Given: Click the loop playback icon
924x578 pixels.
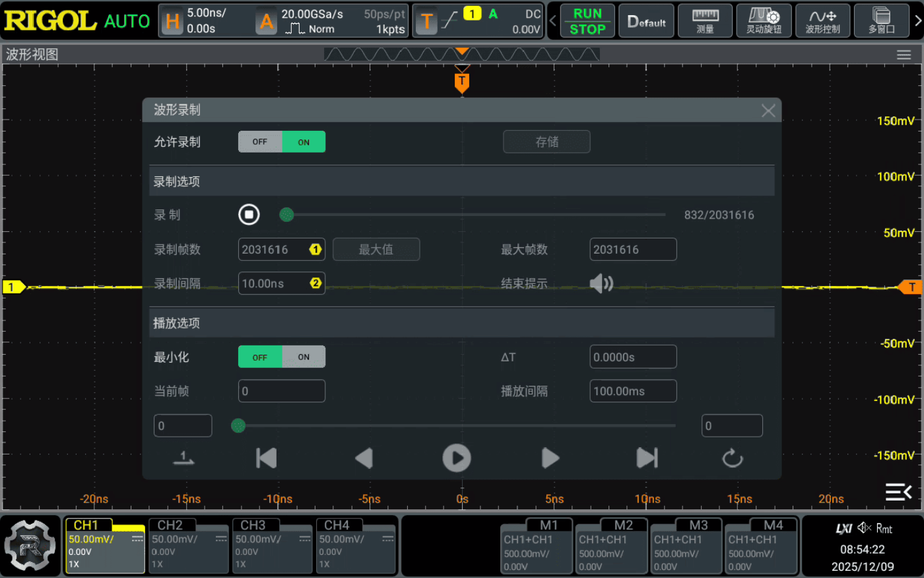Looking at the screenshot, I should 732,458.
